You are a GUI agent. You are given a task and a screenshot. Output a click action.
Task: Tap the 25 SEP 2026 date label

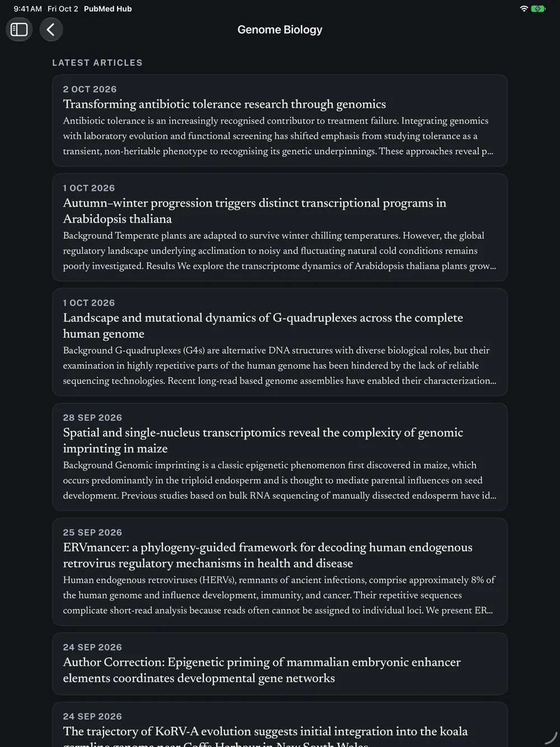(92, 532)
